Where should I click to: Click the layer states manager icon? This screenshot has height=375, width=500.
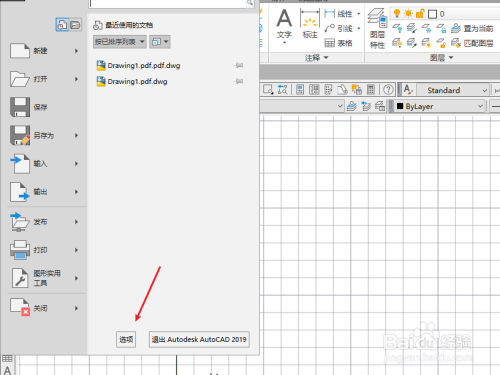click(x=380, y=106)
